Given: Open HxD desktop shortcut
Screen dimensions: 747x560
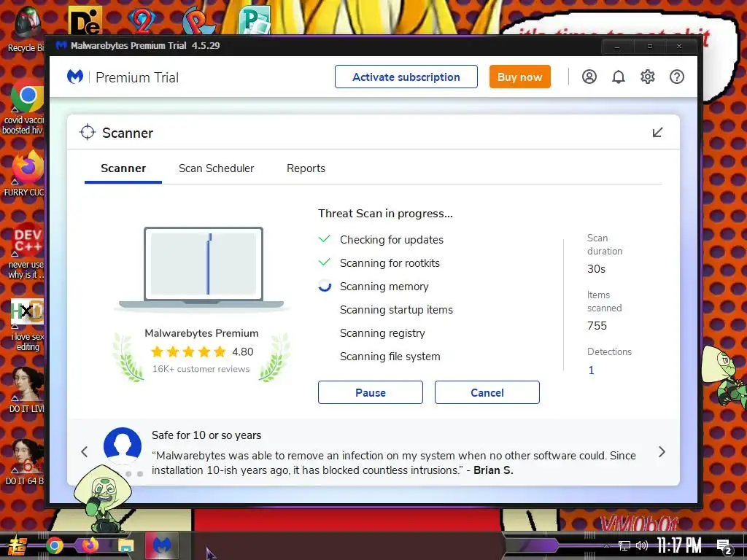Looking at the screenshot, I should (27, 324).
